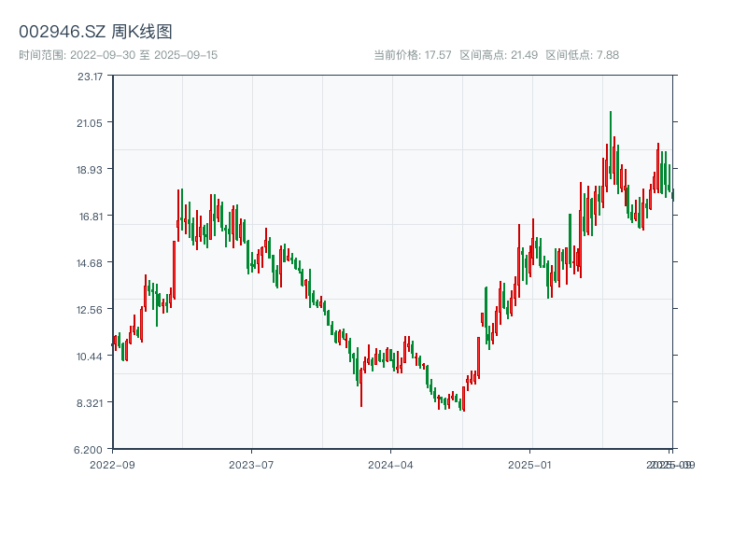Select the 2024-04 x-axis label
The height and width of the screenshot is (560, 747).
[x=390, y=464]
